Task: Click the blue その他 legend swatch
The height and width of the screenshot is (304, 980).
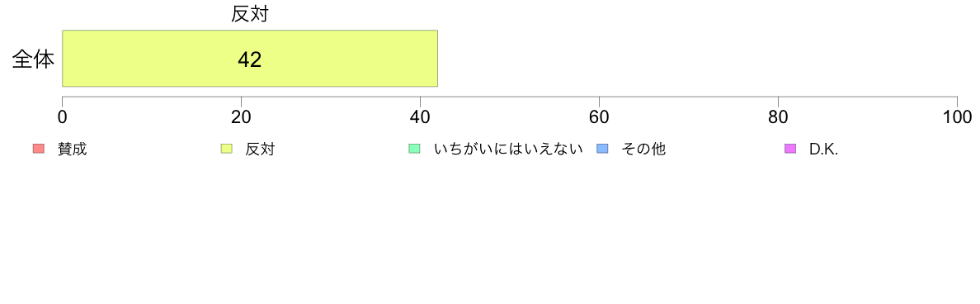Action: point(601,148)
